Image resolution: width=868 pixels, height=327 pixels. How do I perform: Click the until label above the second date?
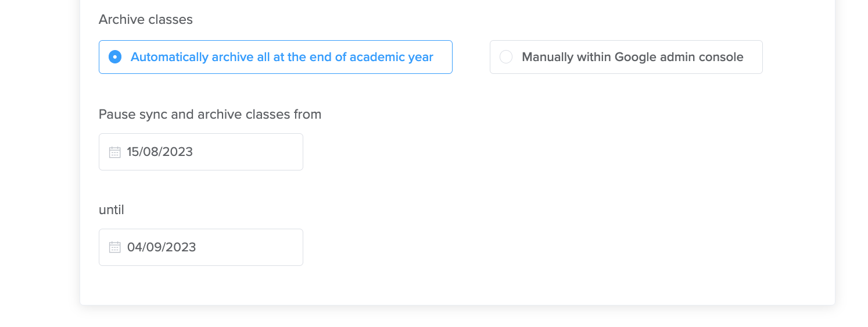pyautogui.click(x=112, y=209)
